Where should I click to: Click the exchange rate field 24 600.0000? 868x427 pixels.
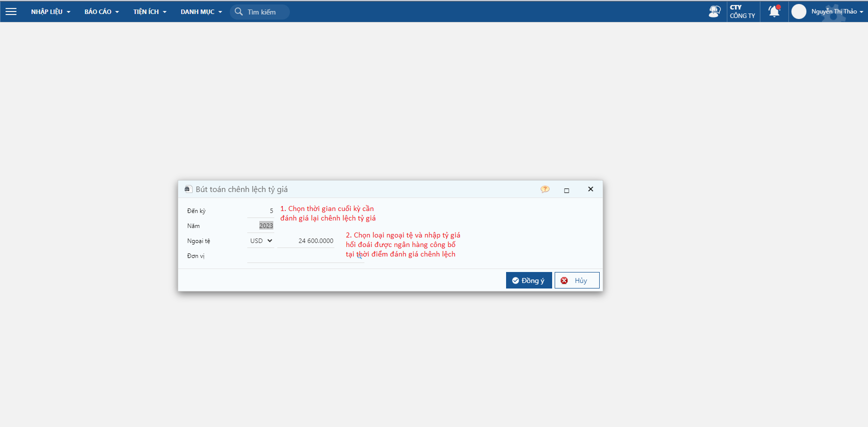click(306, 240)
